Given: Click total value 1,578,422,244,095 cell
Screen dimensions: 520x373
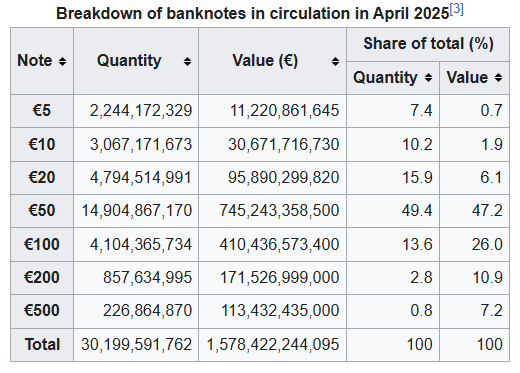Looking at the screenshot, I should (x=272, y=345).
